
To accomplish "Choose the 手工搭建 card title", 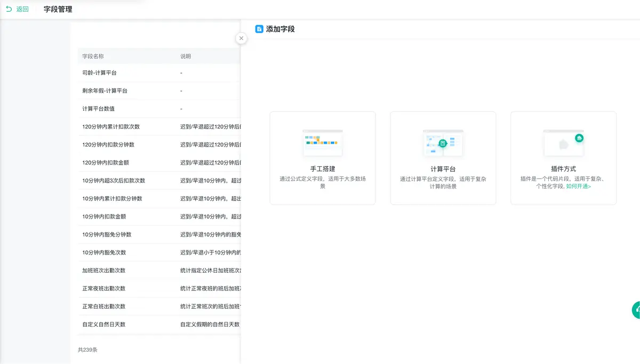I will pos(323,169).
